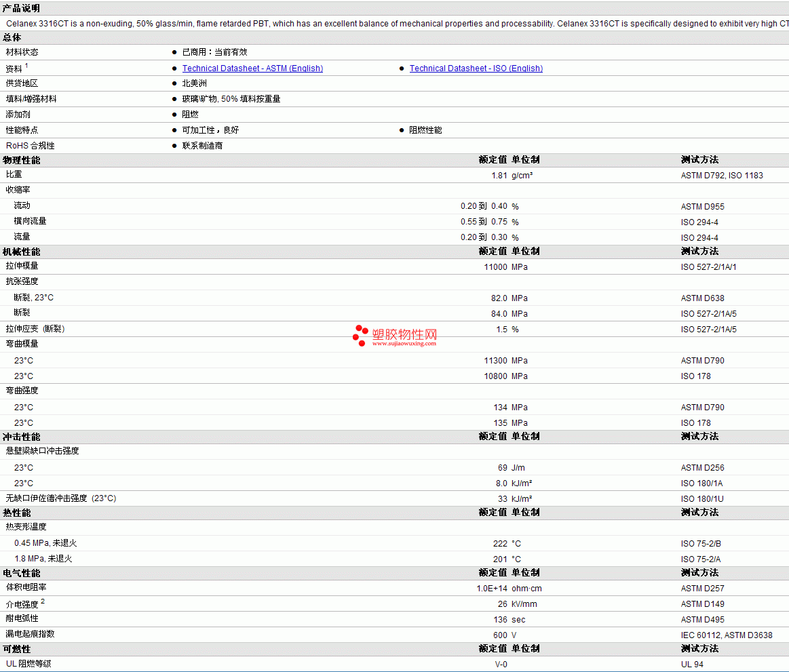Click the 断裂, 23°C row label

[x=34, y=298]
